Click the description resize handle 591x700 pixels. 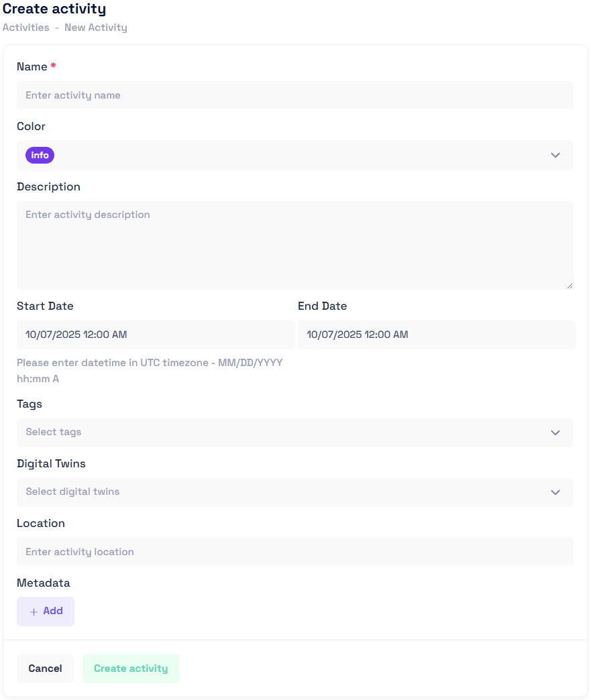pyautogui.click(x=571, y=286)
